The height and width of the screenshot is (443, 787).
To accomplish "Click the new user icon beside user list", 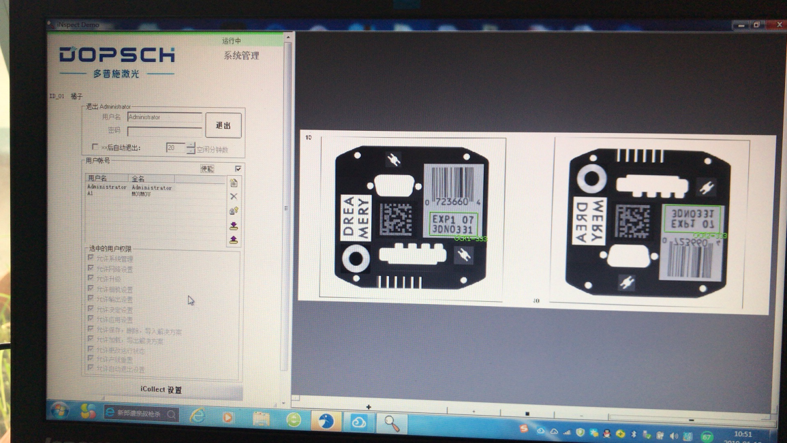I will point(234,183).
